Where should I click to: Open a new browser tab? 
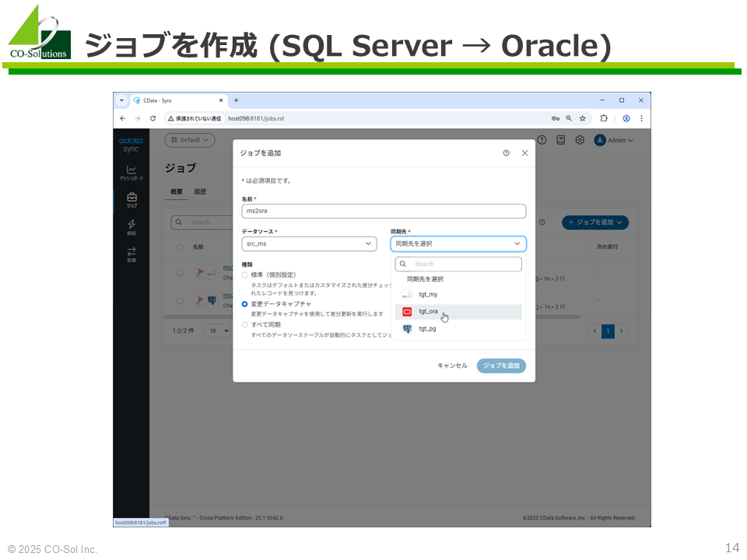pyautogui.click(x=237, y=100)
